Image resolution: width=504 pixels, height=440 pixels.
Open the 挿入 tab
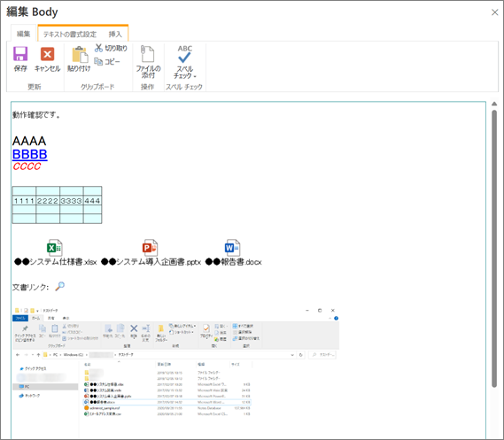[115, 34]
